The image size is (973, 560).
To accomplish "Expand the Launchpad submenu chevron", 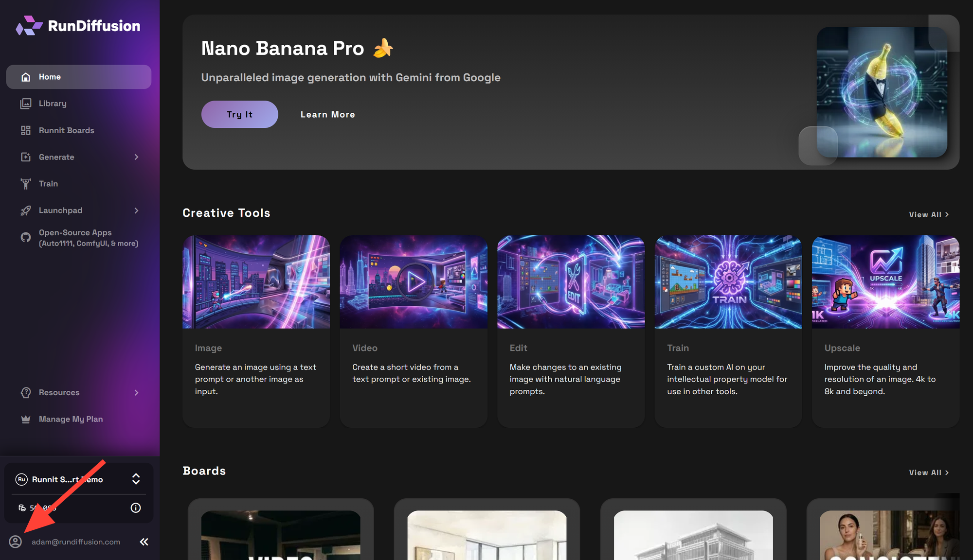I will [x=136, y=210].
